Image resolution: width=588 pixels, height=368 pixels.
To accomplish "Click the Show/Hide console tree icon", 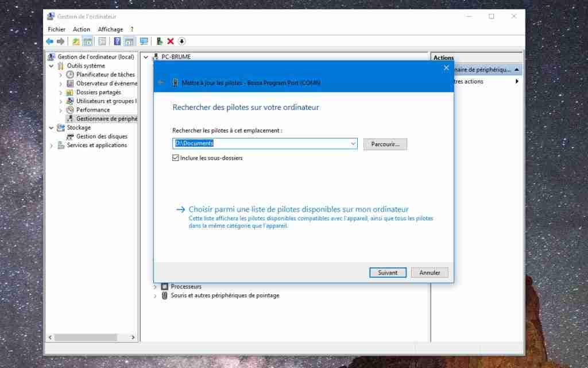I will point(87,41).
